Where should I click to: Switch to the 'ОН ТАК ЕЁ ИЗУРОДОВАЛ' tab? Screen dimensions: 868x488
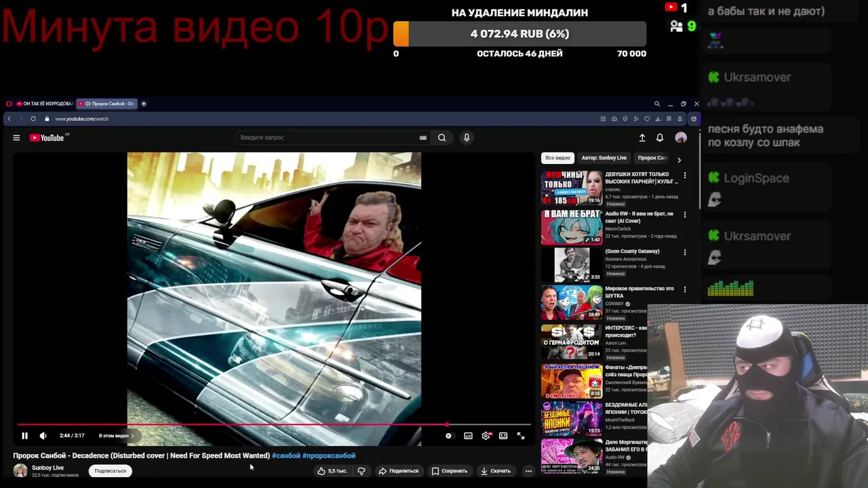(x=44, y=104)
